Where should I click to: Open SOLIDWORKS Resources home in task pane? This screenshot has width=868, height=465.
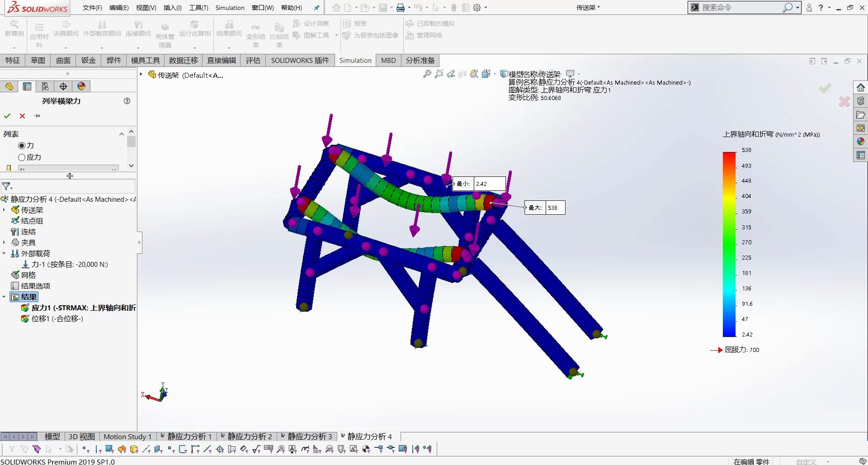click(x=861, y=87)
